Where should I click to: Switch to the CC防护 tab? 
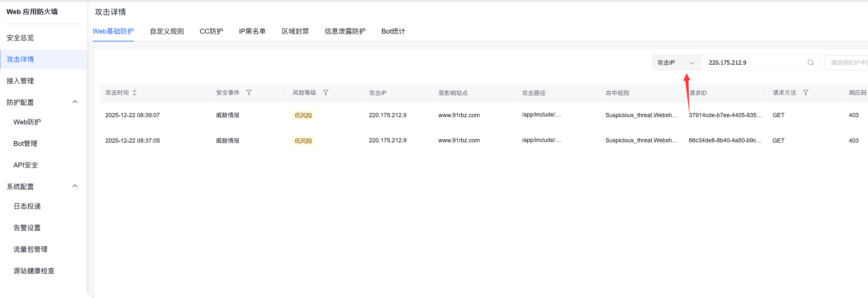click(x=211, y=31)
